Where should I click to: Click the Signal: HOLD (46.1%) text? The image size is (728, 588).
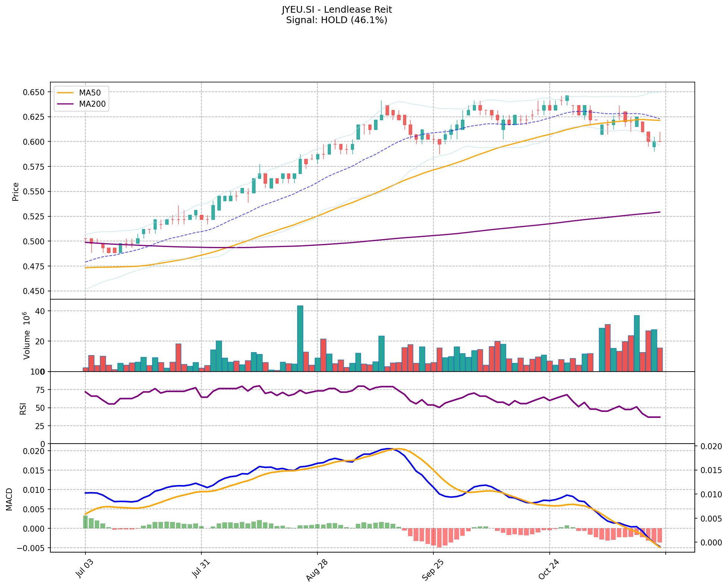tap(336, 20)
